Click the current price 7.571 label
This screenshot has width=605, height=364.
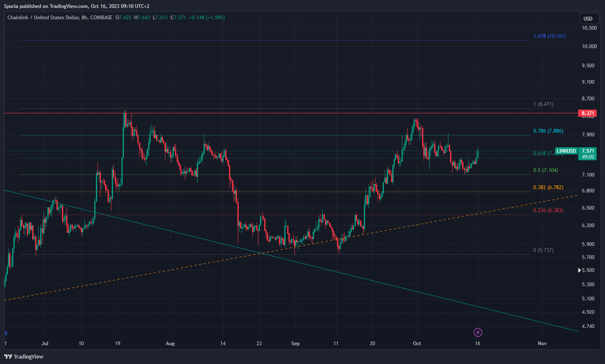(588, 151)
